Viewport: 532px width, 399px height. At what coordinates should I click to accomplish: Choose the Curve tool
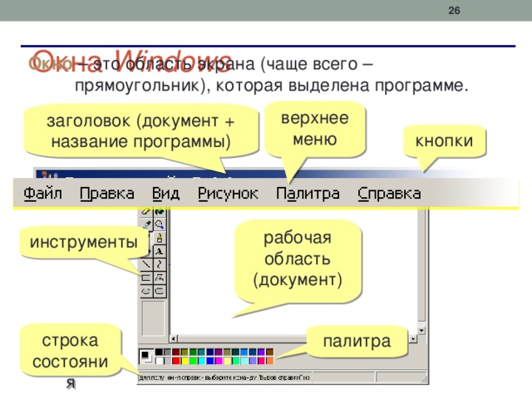click(160, 264)
